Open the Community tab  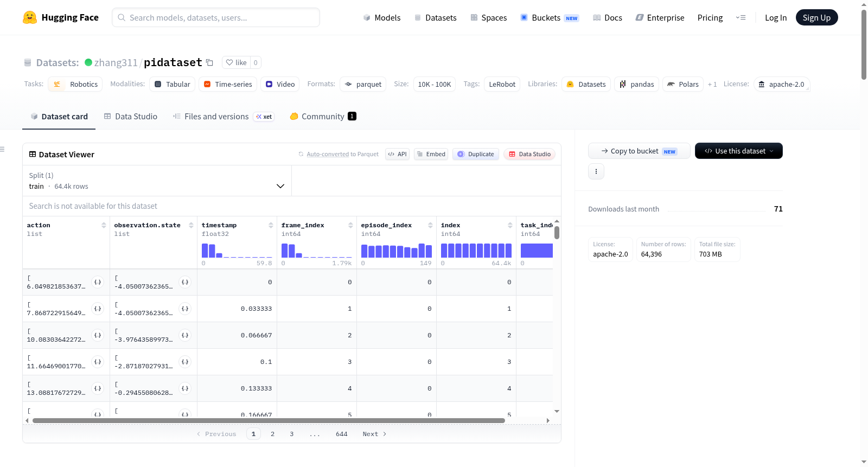[323, 117]
